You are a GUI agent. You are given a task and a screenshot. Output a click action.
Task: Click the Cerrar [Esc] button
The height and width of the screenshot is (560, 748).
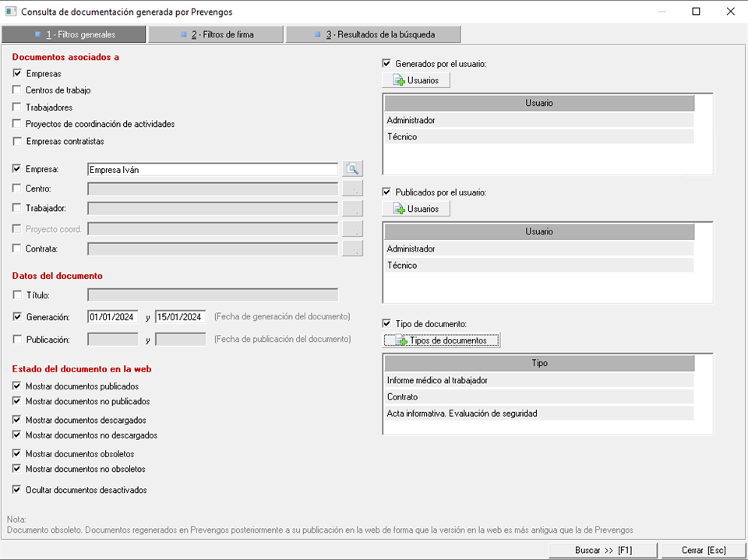(x=703, y=550)
